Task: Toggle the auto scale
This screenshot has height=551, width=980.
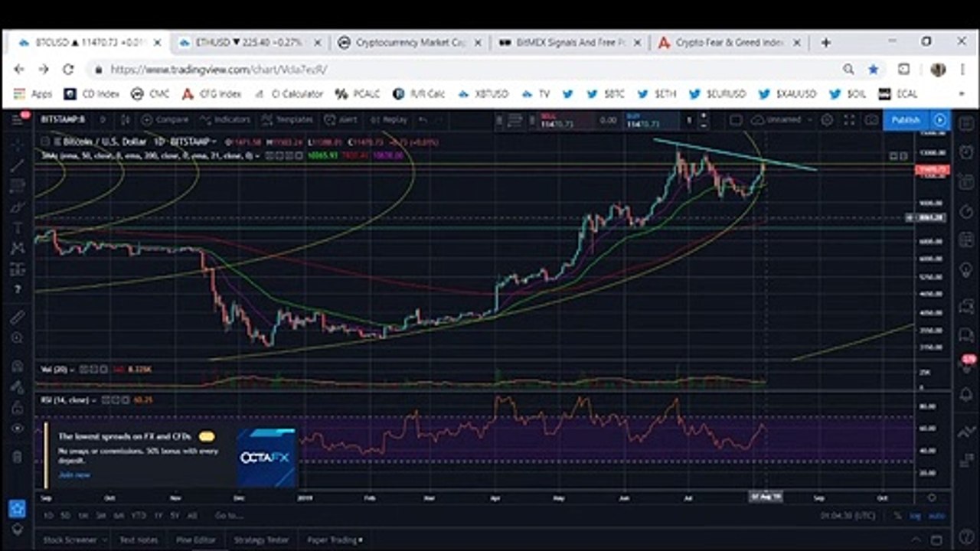Action: [936, 516]
